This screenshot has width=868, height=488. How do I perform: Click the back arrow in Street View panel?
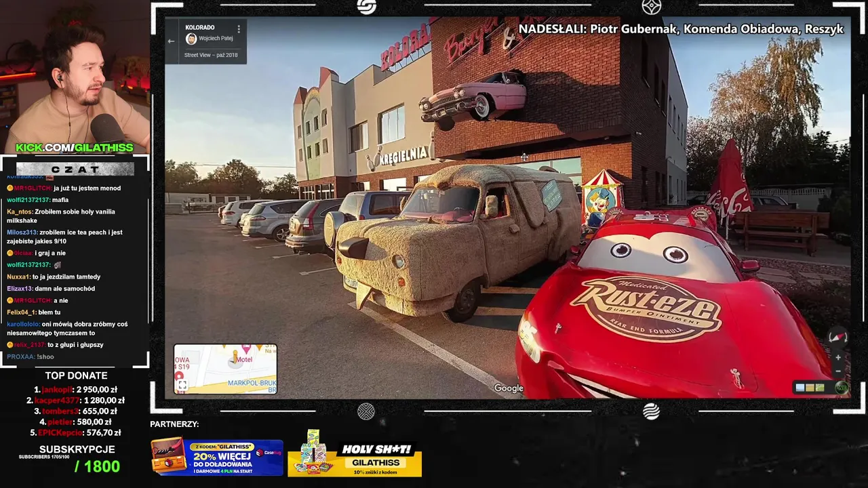[171, 41]
